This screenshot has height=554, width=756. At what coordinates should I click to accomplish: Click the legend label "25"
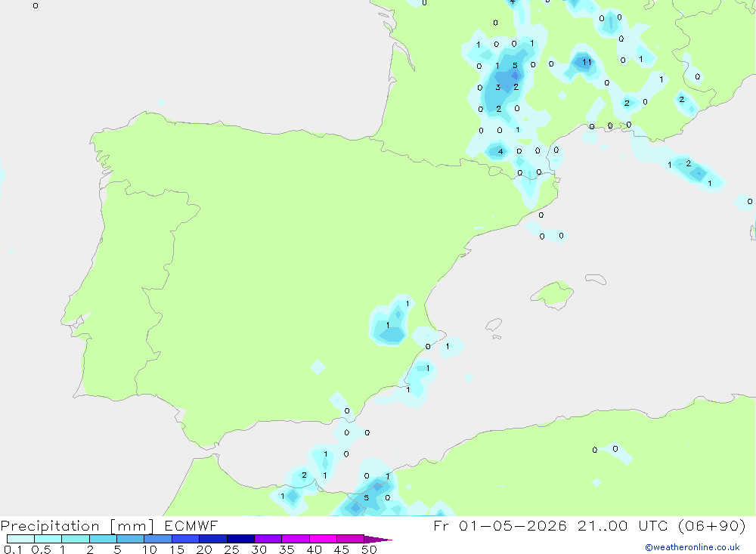[x=232, y=549]
